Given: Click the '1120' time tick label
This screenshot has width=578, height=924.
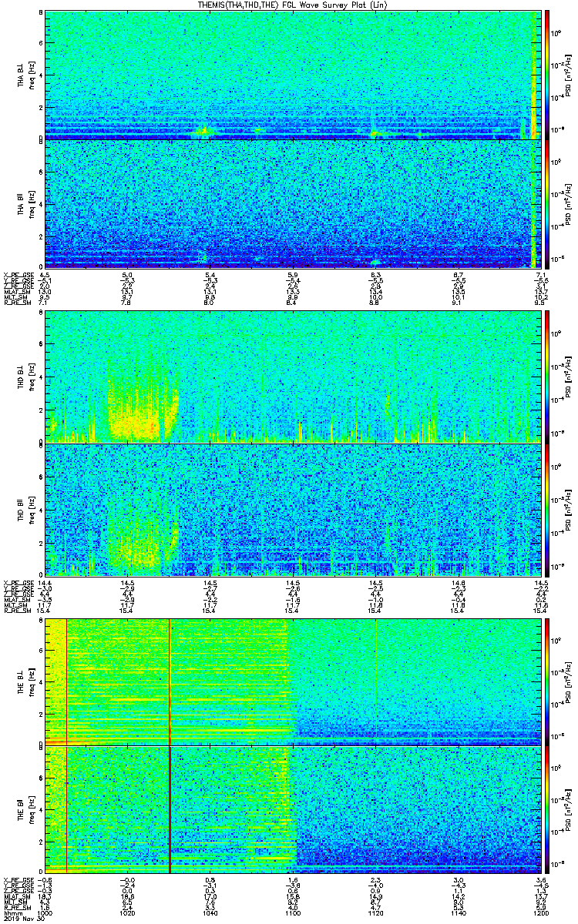Looking at the screenshot, I should [x=375, y=912].
